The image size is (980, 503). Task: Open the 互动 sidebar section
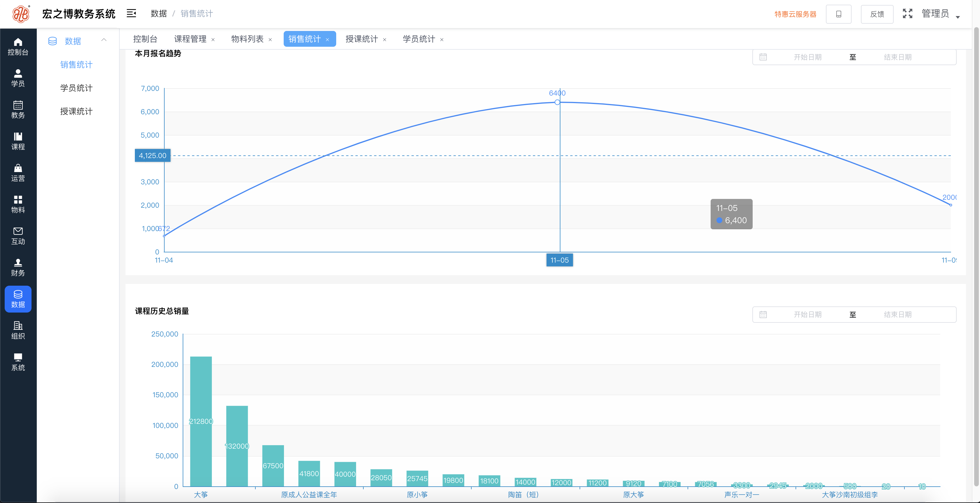point(18,236)
